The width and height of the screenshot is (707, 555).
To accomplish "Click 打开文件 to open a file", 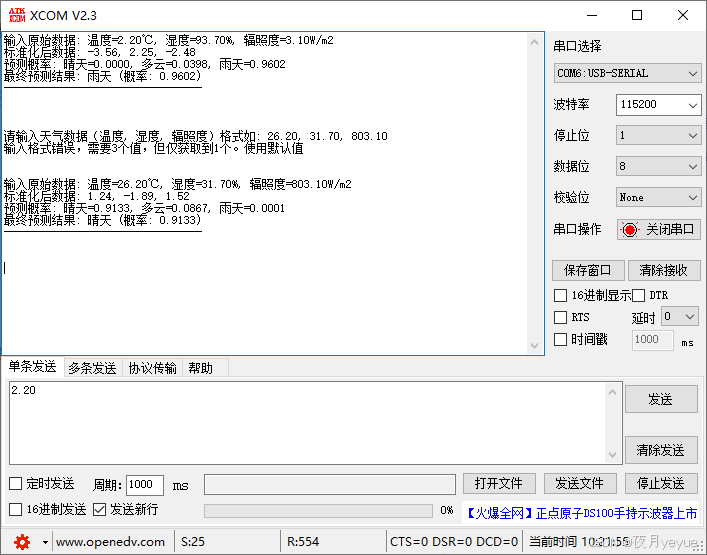I will click(x=499, y=484).
